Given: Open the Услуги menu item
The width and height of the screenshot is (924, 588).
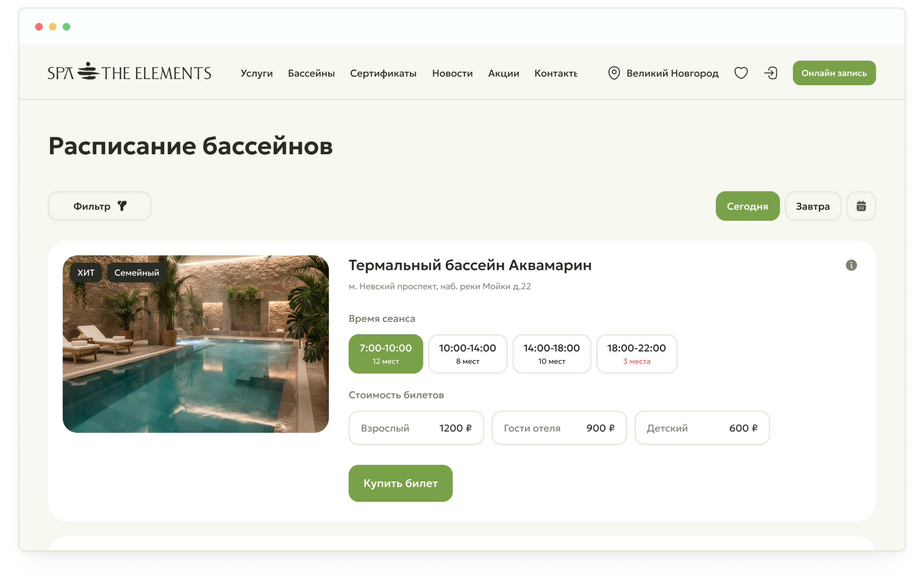Looking at the screenshot, I should coord(257,73).
